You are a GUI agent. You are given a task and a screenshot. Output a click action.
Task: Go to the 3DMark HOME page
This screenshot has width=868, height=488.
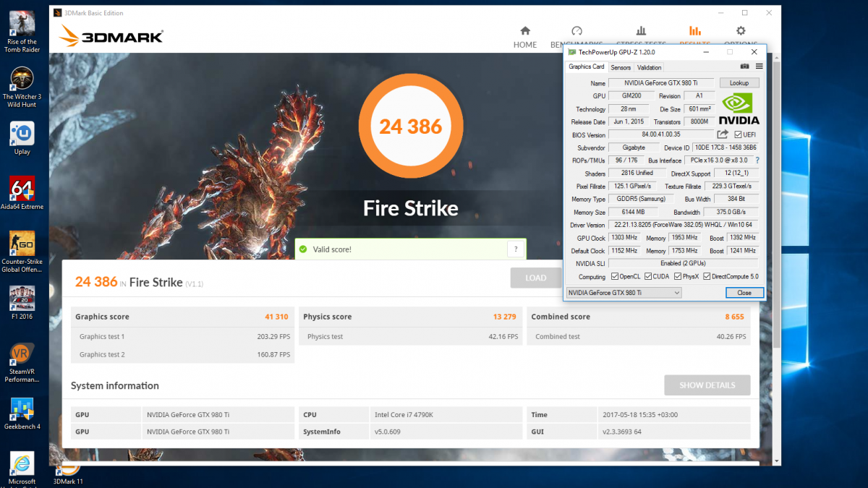pos(525,37)
